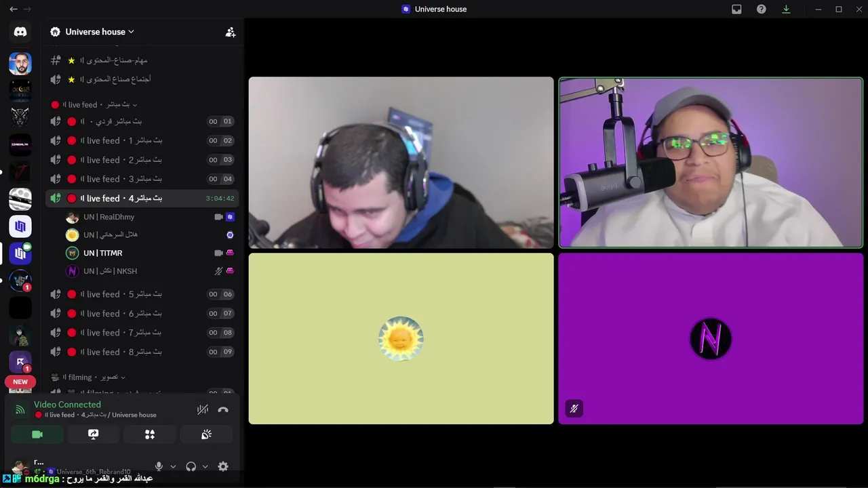This screenshot has width=868, height=488.
Task: Open UN | RealDhmy participant entry
Action: tap(151, 217)
